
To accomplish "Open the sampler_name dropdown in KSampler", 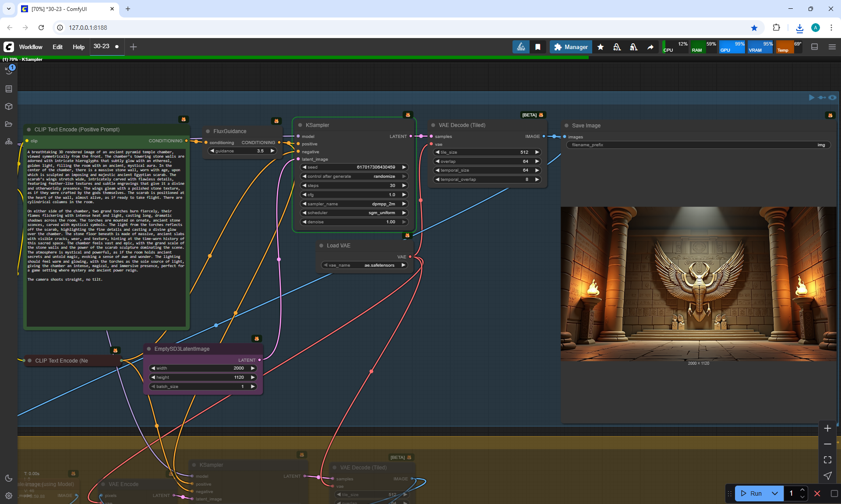I will (x=354, y=204).
